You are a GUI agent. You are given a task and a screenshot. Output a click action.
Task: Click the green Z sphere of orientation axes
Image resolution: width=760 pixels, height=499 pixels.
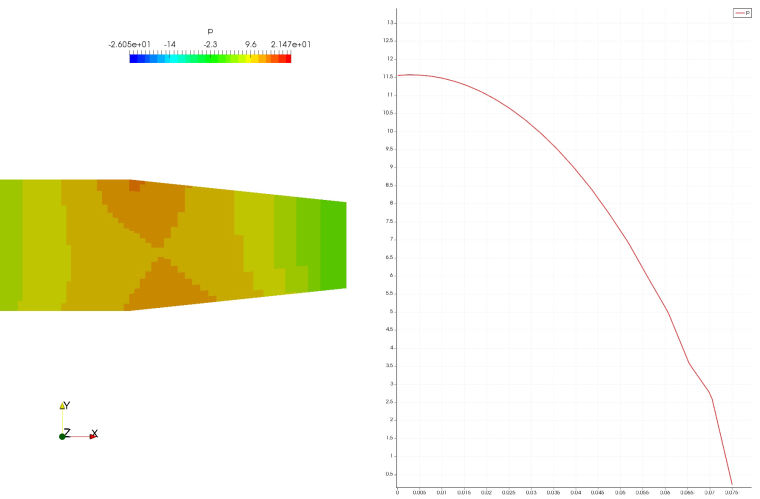point(62,436)
